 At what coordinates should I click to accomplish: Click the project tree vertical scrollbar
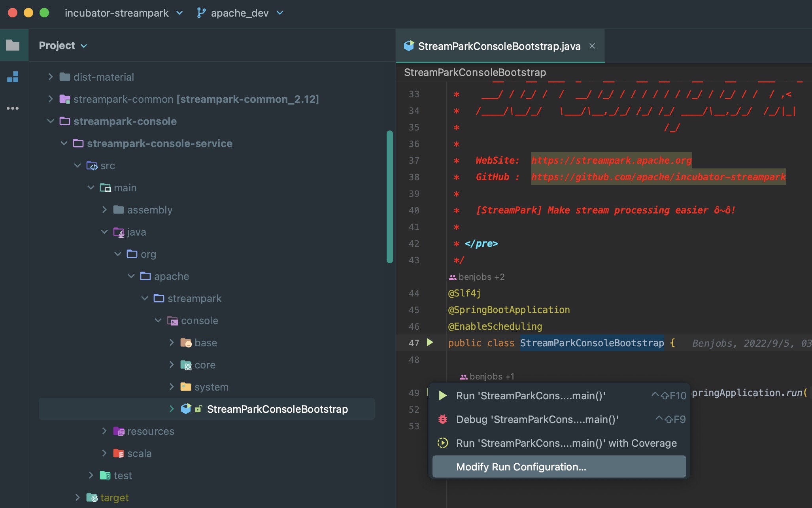pos(389,196)
